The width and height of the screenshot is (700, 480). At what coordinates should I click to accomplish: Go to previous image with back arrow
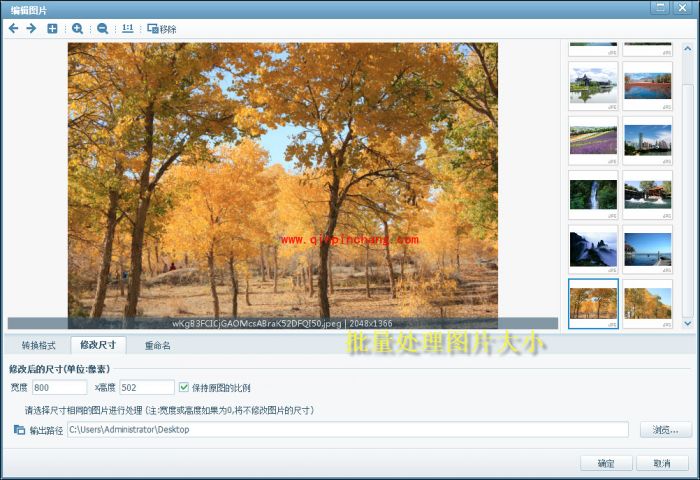13,29
